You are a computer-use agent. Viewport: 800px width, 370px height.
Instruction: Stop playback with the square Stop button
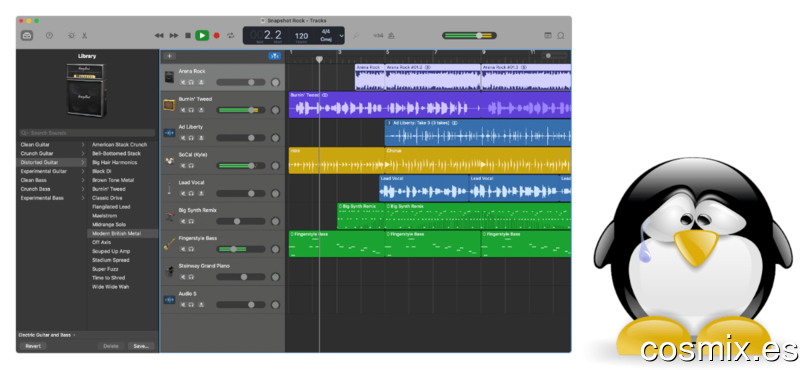click(x=188, y=36)
